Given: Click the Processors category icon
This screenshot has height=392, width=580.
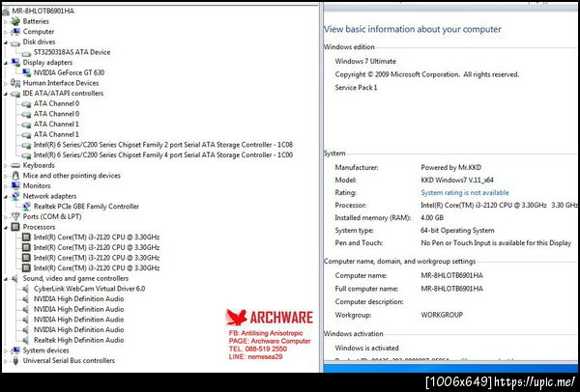Looking at the screenshot, I should (15, 227).
